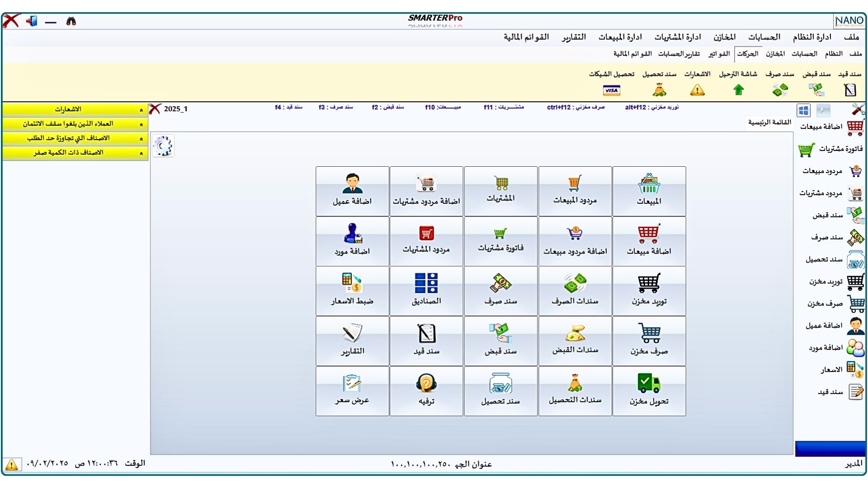Expand the الاشعارات panel header
This screenshot has height=488, width=868.
click(x=75, y=109)
